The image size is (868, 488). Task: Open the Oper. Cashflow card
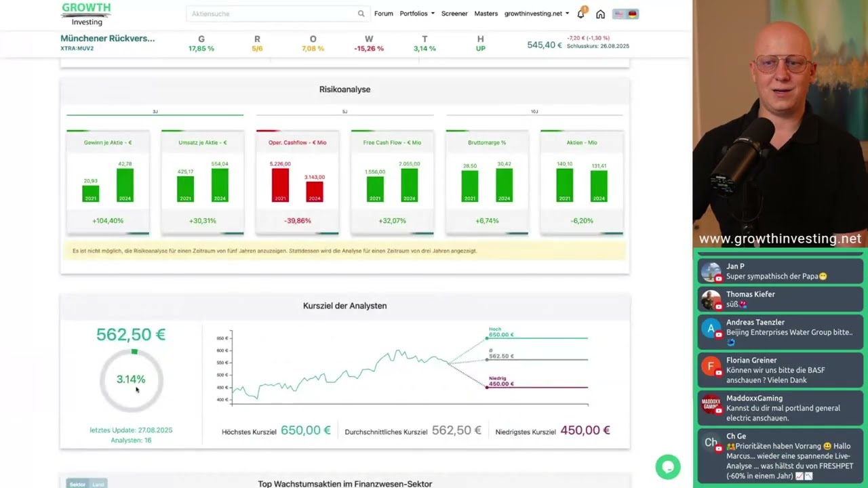[x=297, y=182]
